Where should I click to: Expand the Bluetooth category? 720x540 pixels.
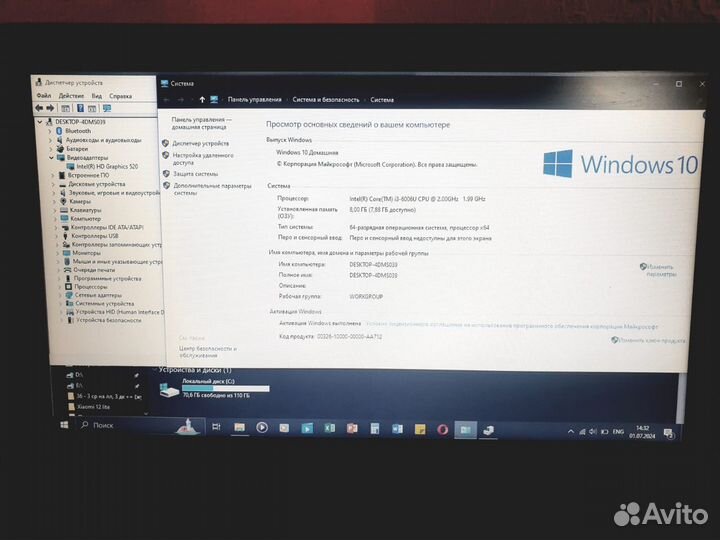click(50, 131)
